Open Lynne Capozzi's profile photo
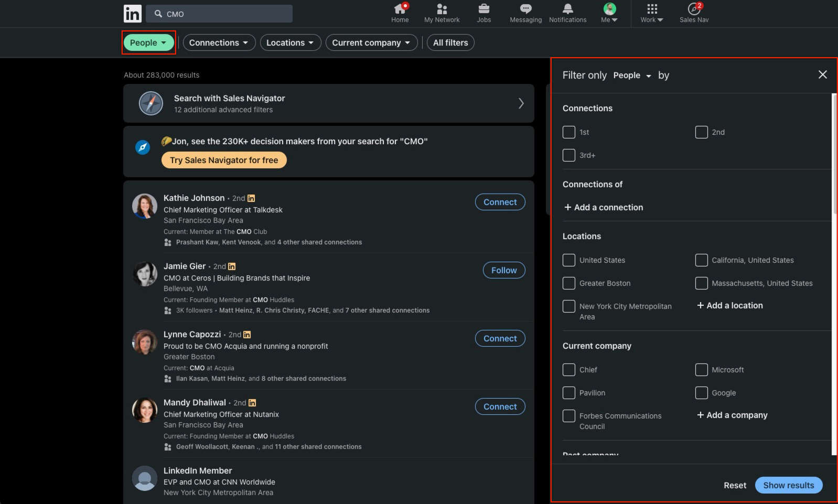 click(x=145, y=342)
